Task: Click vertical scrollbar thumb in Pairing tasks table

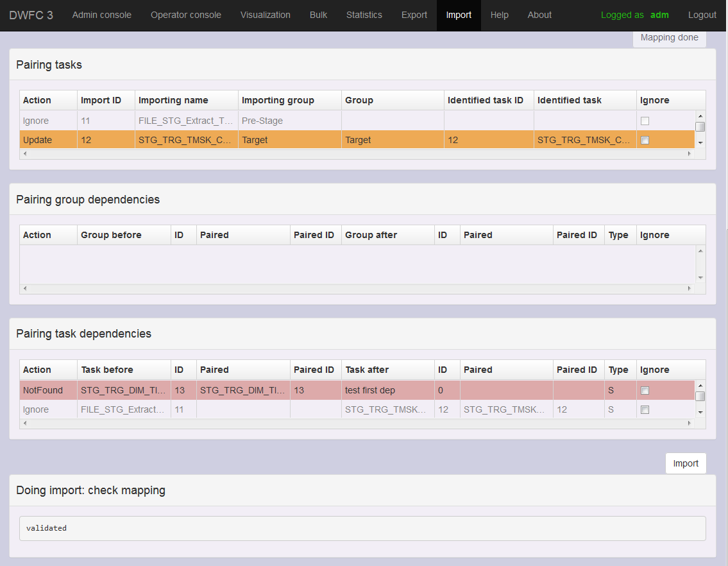Action: (700, 126)
